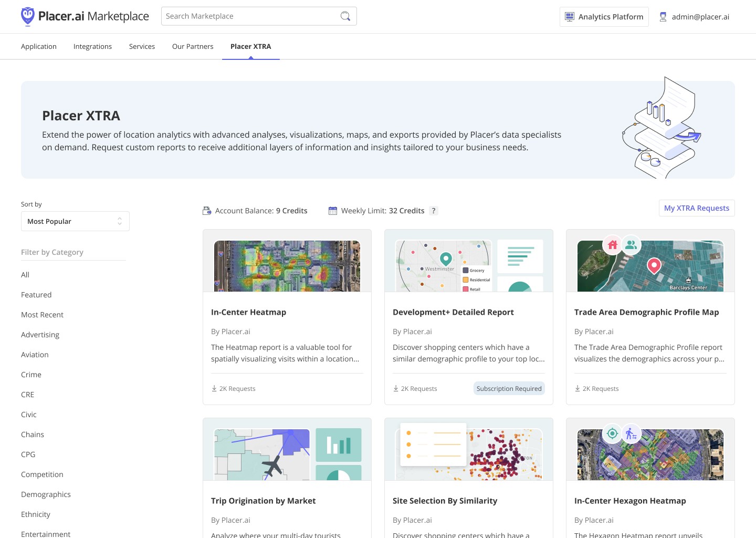Filter by Ethnicity category
This screenshot has width=756, height=538.
coord(36,514)
